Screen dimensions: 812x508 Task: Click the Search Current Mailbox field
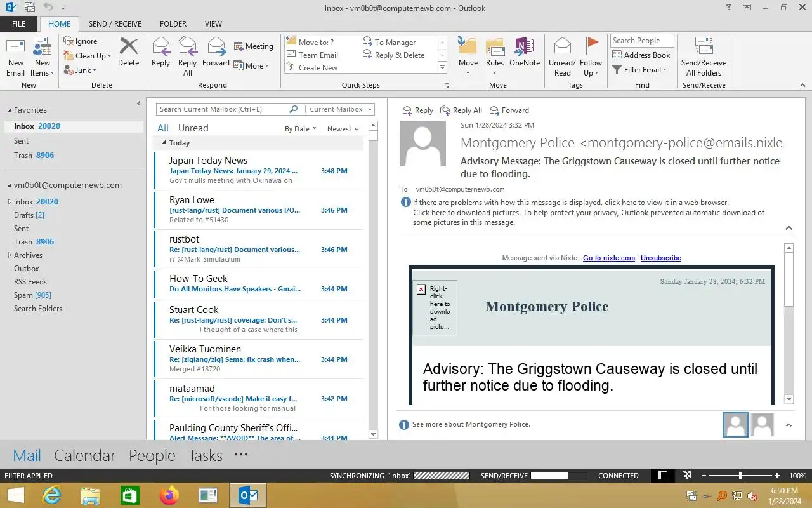222,109
